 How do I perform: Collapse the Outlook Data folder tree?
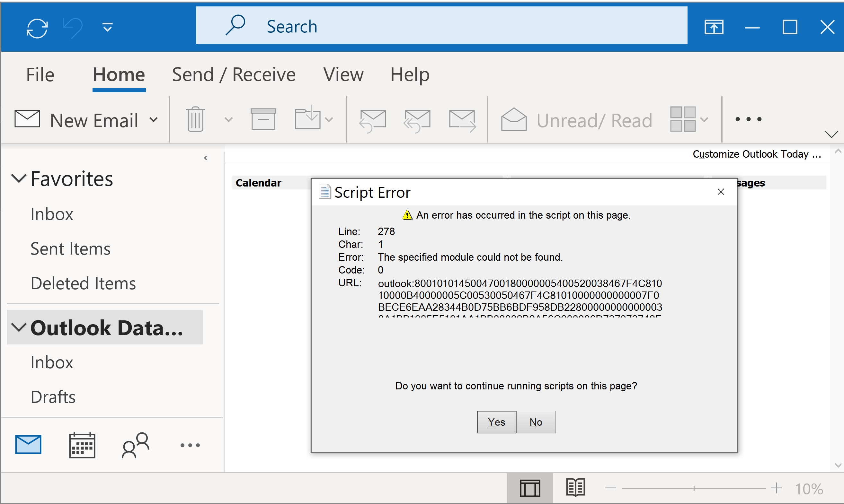pos(19,327)
